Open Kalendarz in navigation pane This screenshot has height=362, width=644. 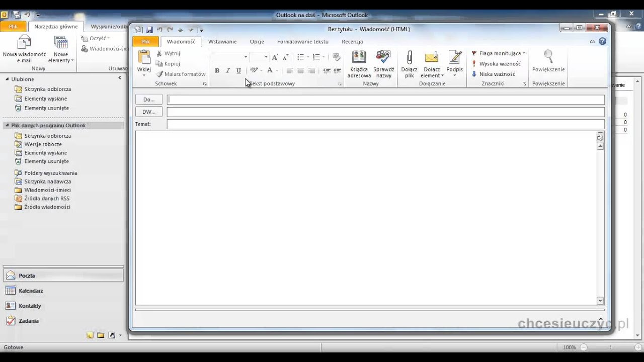pyautogui.click(x=63, y=291)
